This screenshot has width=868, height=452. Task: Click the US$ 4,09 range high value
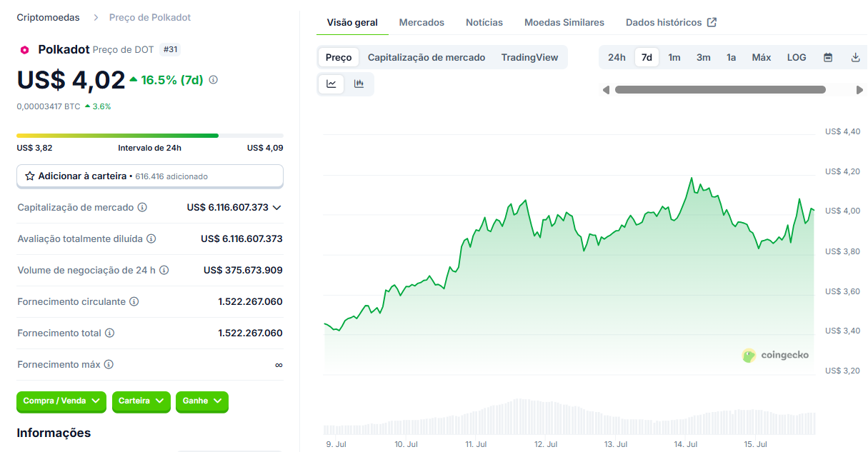pos(265,148)
